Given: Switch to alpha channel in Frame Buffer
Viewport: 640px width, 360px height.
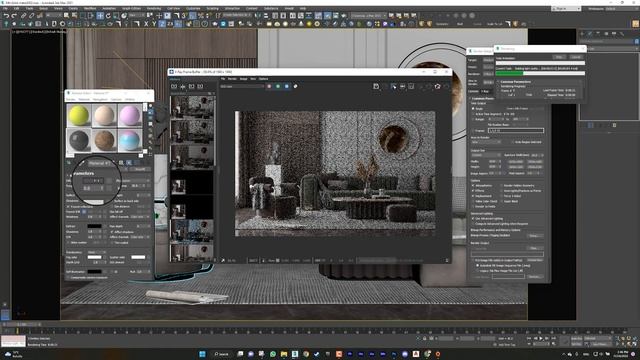Looking at the screenshot, I should tap(296, 87).
